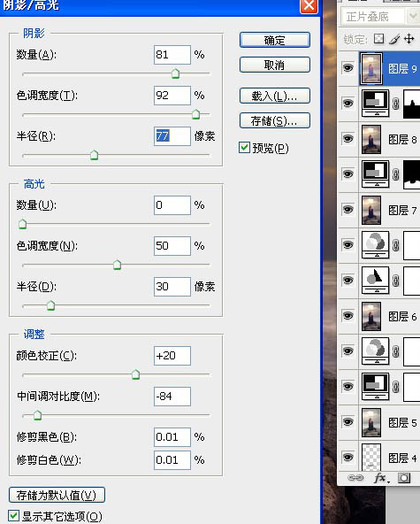
Task: Click 中间调对比度(M) field showing -84
Action: [x=172, y=397]
